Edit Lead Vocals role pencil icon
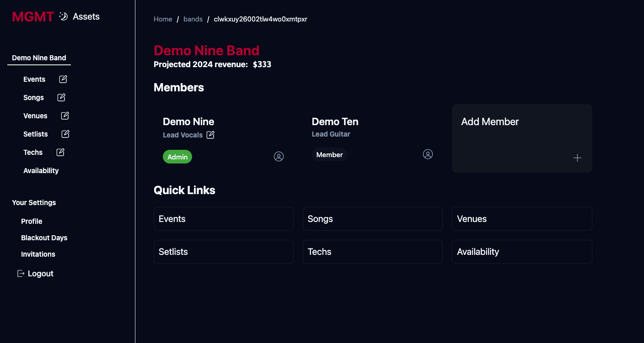Screen dimensions: 644x343 pos(210,135)
